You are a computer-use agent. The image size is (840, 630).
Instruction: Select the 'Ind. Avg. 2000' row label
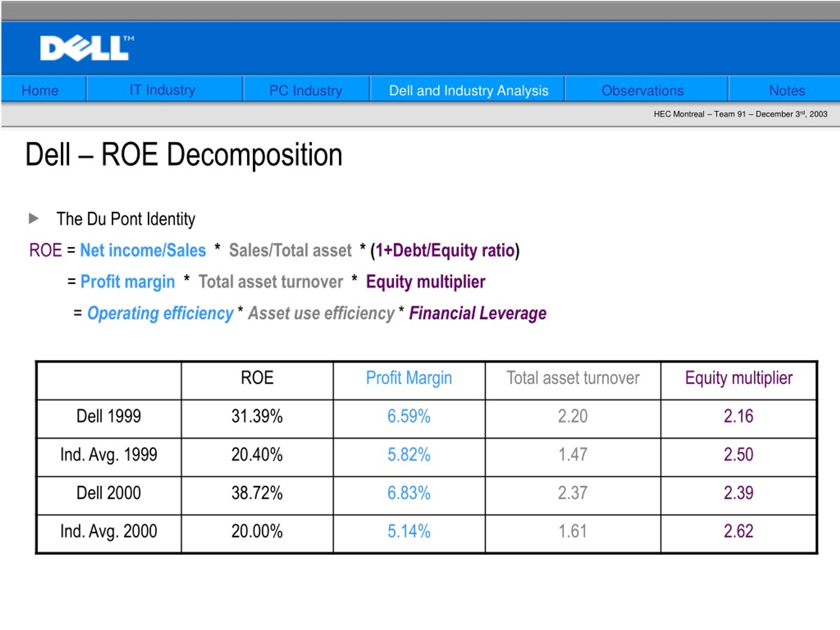click(x=109, y=531)
